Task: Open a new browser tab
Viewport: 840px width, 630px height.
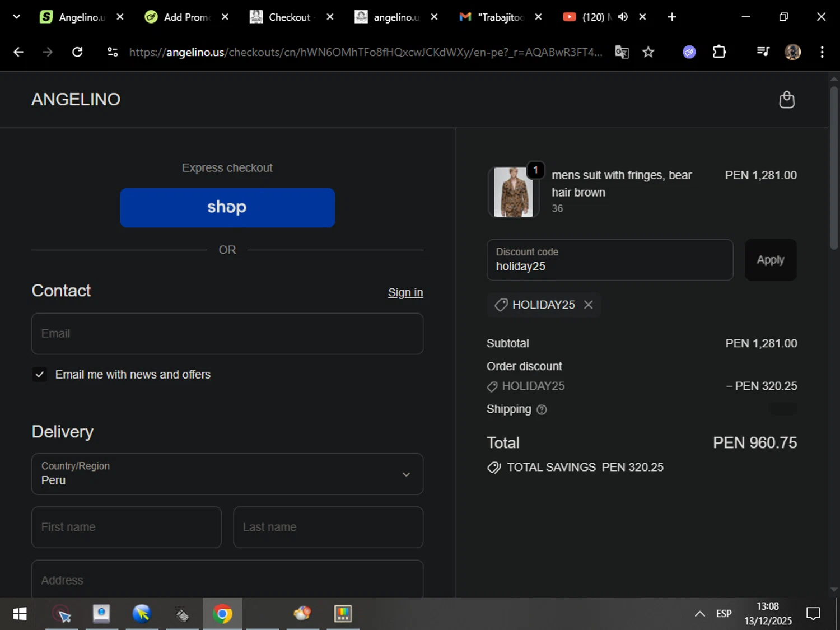Action: pyautogui.click(x=672, y=17)
